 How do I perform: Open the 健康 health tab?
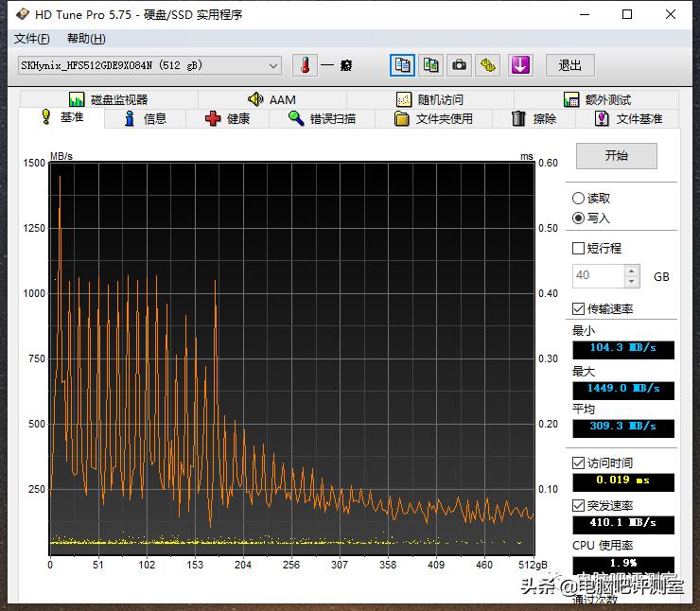[228, 119]
